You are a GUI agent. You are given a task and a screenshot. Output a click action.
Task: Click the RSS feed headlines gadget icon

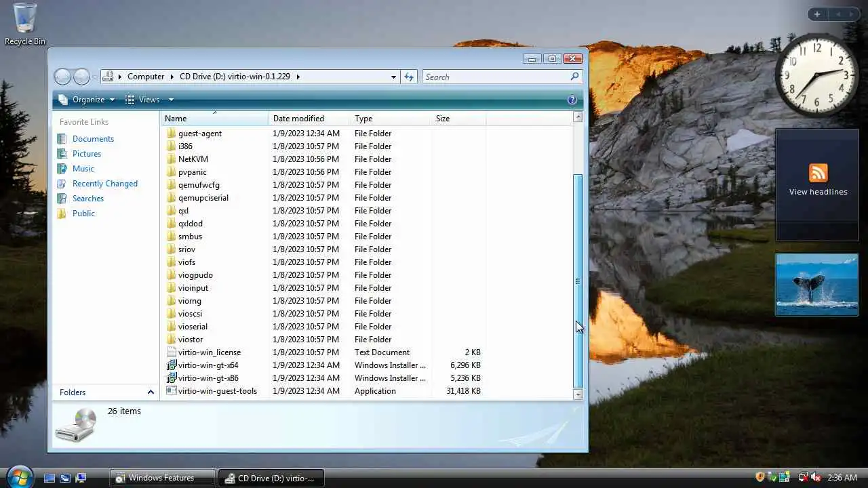(x=818, y=172)
